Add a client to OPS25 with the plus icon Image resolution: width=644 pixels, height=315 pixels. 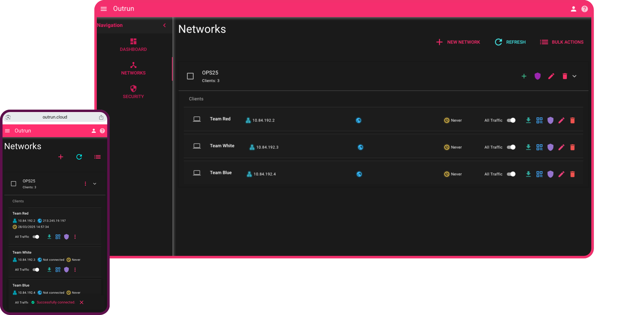click(524, 76)
